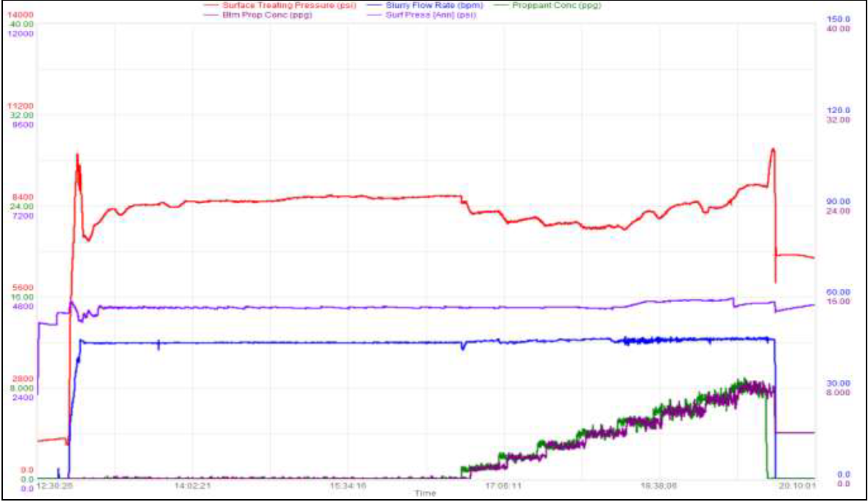Select the 15:34:16 time axis label
The height and width of the screenshot is (502, 868).
(x=349, y=486)
